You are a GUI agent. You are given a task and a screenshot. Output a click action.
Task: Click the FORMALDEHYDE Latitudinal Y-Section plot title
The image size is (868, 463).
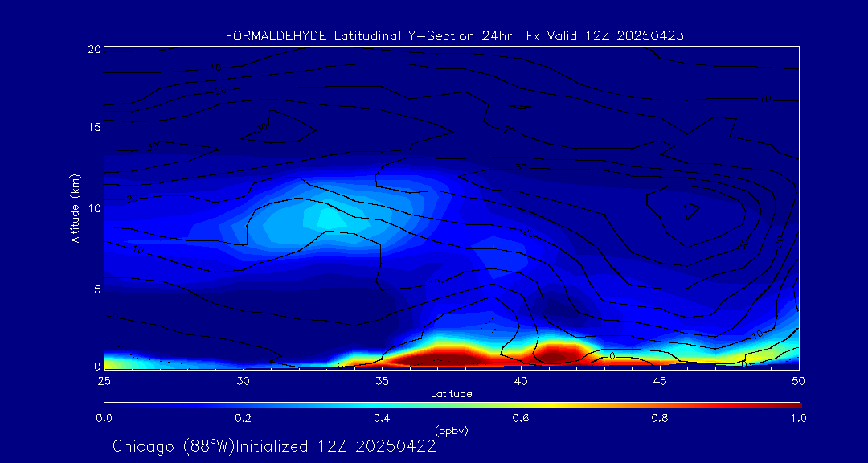pyautogui.click(x=454, y=36)
